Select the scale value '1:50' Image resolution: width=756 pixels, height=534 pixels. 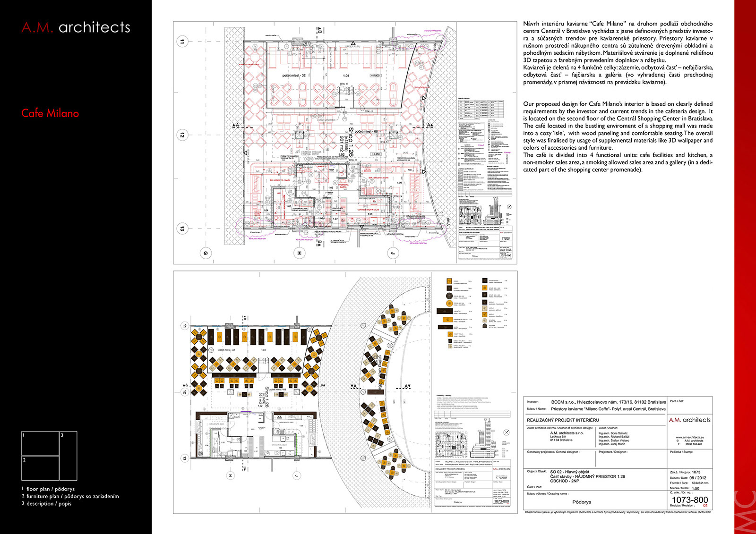[696, 488]
